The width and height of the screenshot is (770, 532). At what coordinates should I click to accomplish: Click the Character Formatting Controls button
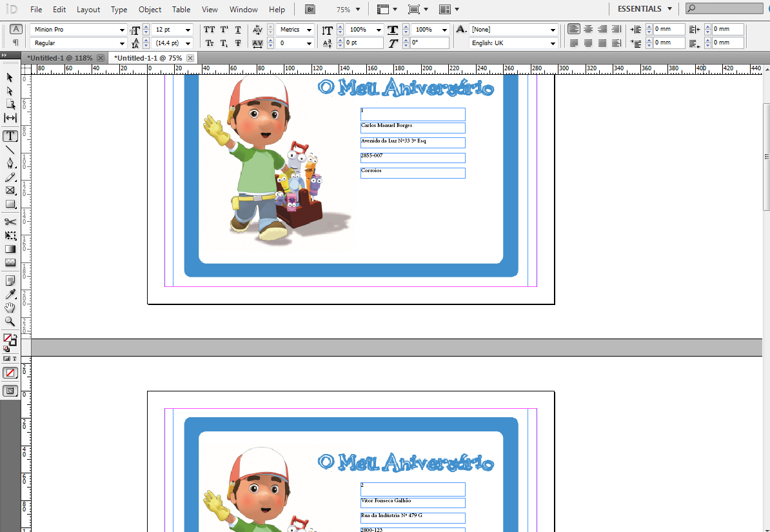click(15, 29)
